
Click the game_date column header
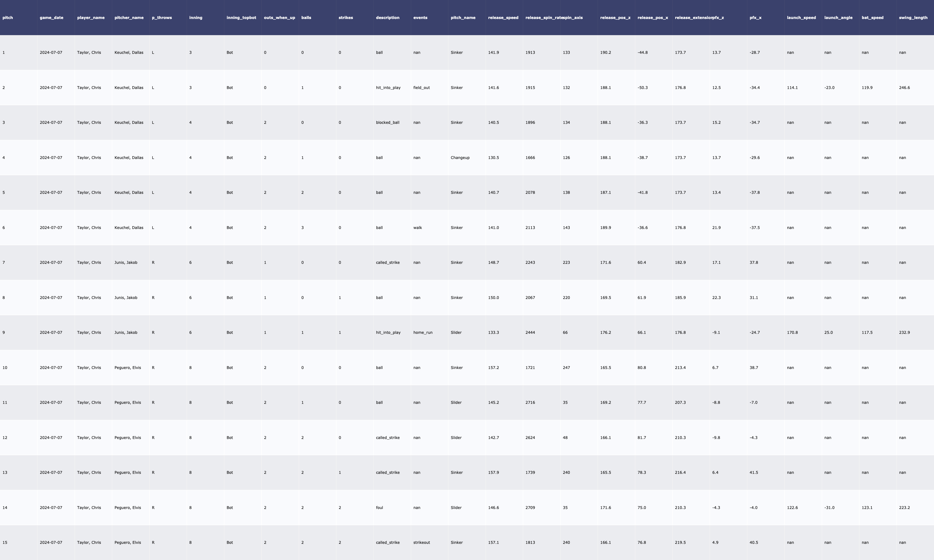click(51, 18)
